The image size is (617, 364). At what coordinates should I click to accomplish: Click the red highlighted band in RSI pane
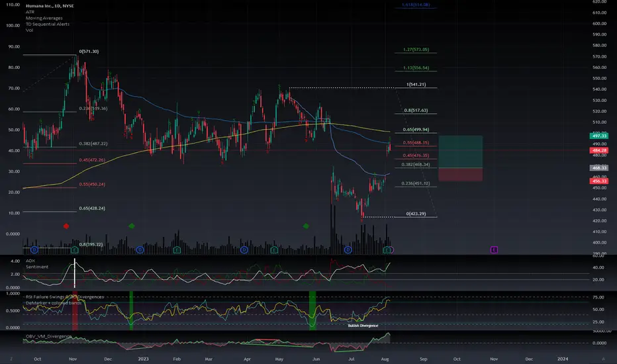(75, 310)
